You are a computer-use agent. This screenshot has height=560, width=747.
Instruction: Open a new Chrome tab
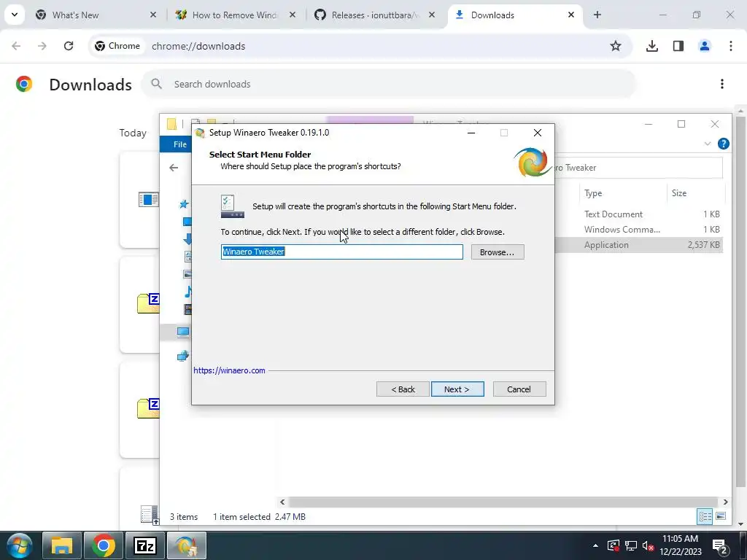pos(597,15)
